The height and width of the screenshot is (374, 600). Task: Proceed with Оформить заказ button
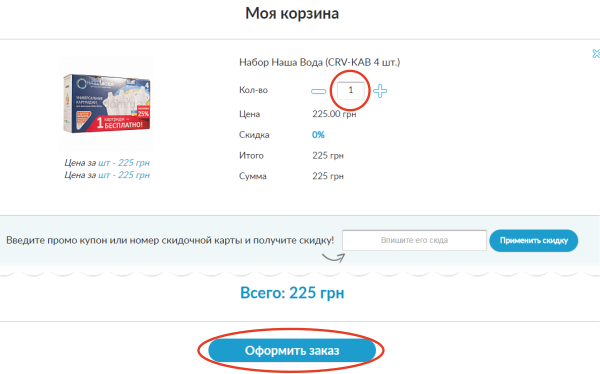(292, 351)
